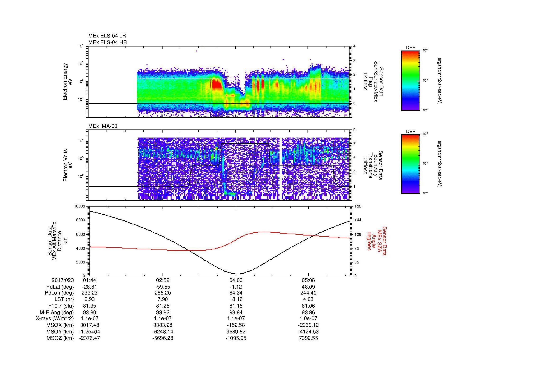This screenshot has width=555, height=392.
Task: Click the M-E Ang value '93.84'
Action: [236, 312]
